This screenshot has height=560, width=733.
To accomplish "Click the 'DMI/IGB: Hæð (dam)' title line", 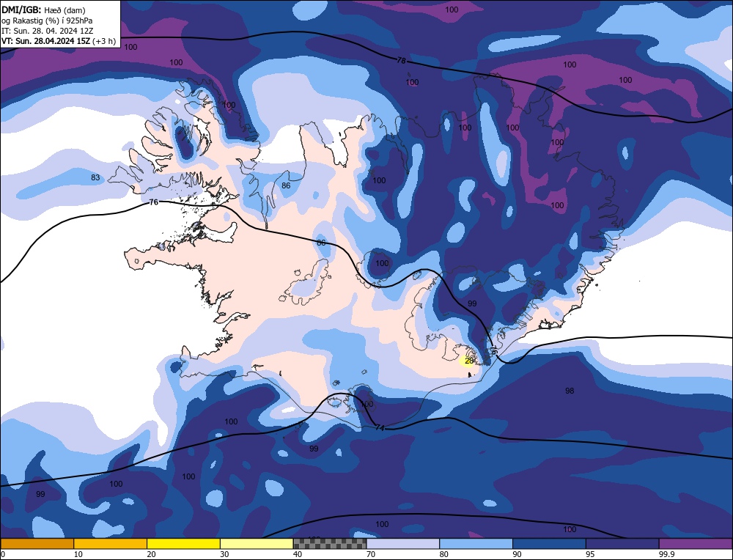I will tap(43, 10).
